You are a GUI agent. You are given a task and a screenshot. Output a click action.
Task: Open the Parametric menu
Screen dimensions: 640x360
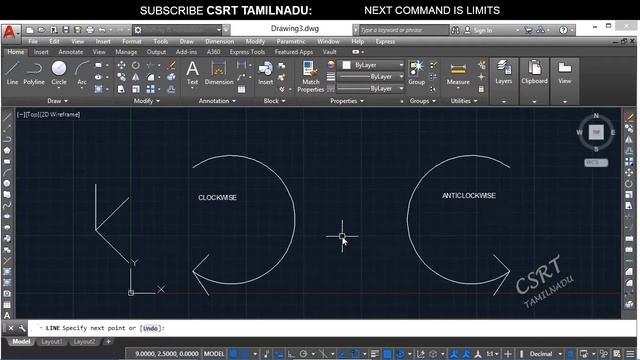pos(291,41)
